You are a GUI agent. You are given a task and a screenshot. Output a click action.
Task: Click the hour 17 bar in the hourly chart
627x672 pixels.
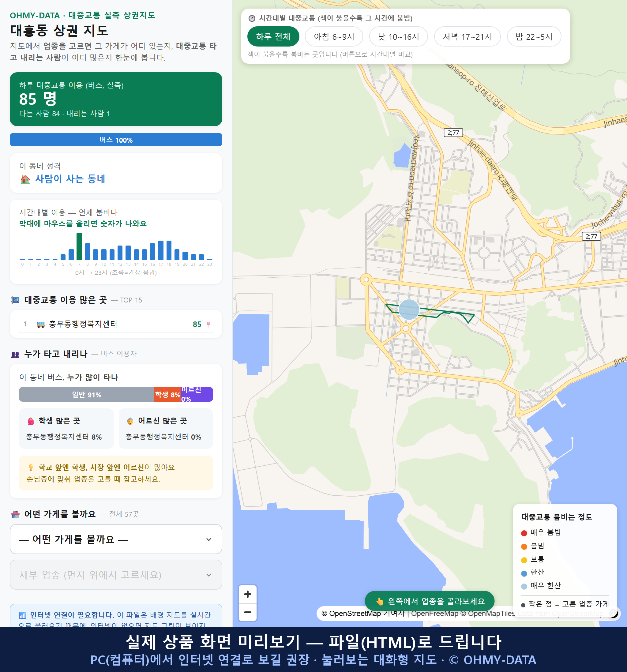(x=161, y=250)
